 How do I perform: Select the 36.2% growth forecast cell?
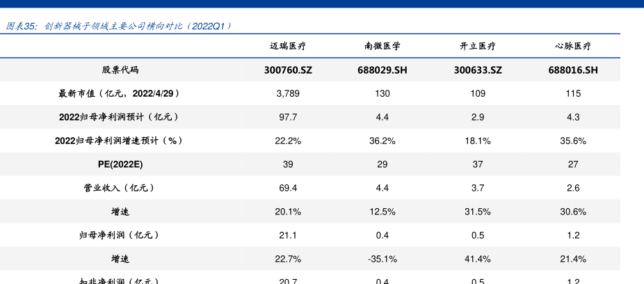pos(382,141)
